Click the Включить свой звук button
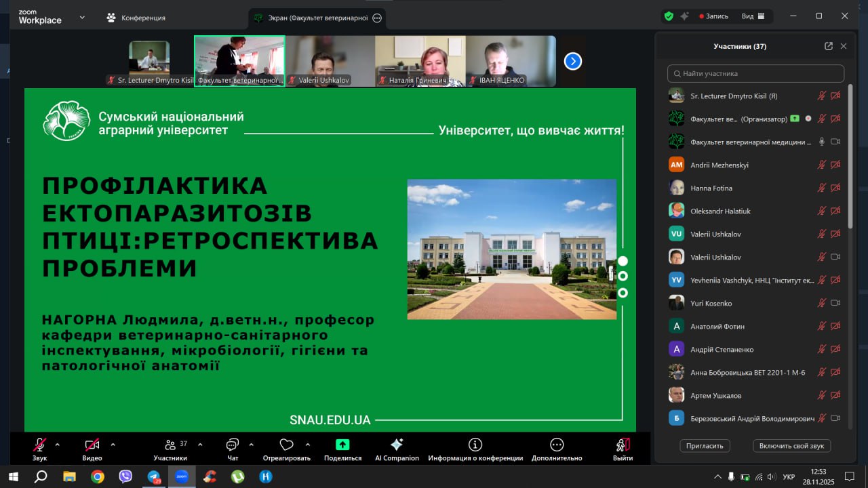This screenshot has width=868, height=488. (791, 445)
